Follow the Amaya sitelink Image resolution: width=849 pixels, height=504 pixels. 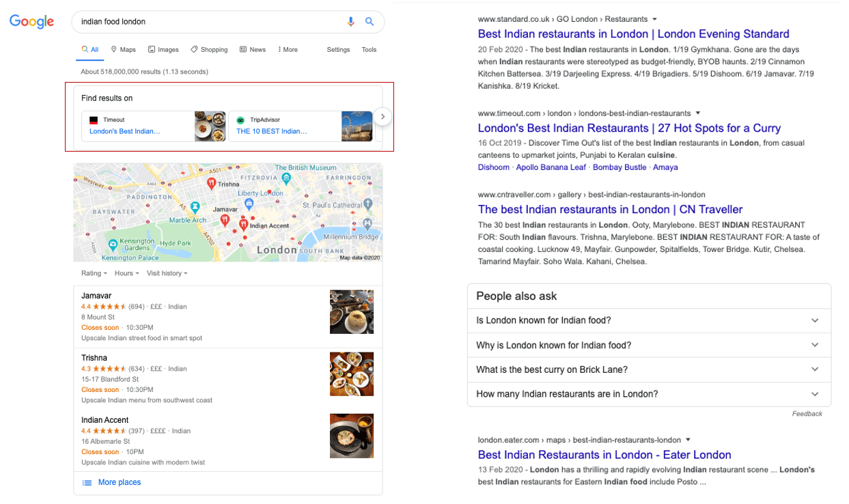[x=665, y=167]
